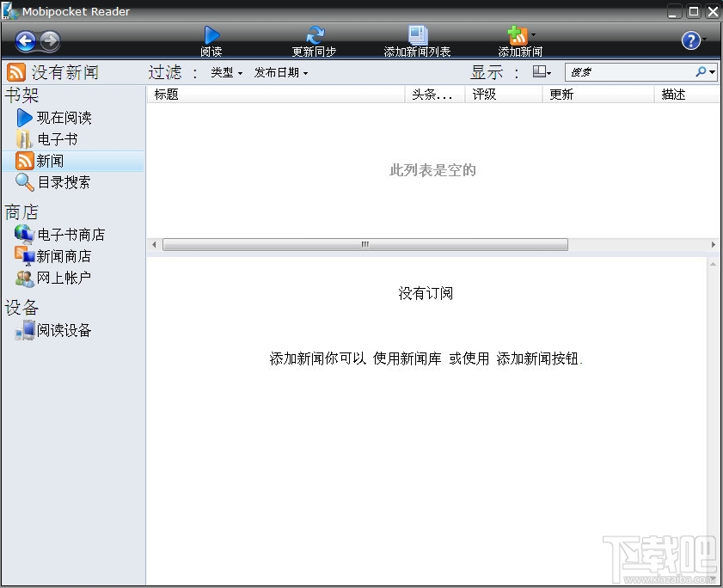The width and height of the screenshot is (723, 588).
Task: Click the back navigation arrow
Action: click(27, 40)
